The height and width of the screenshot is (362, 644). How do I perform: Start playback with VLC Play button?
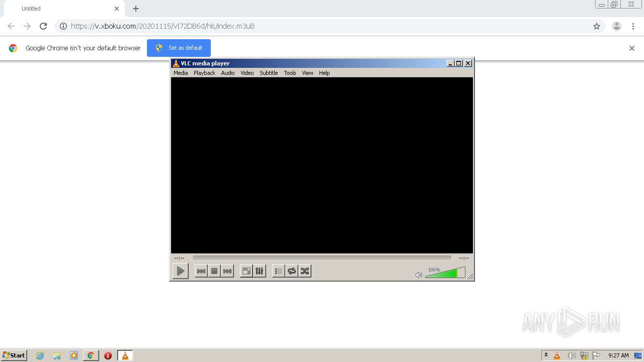[x=180, y=271]
